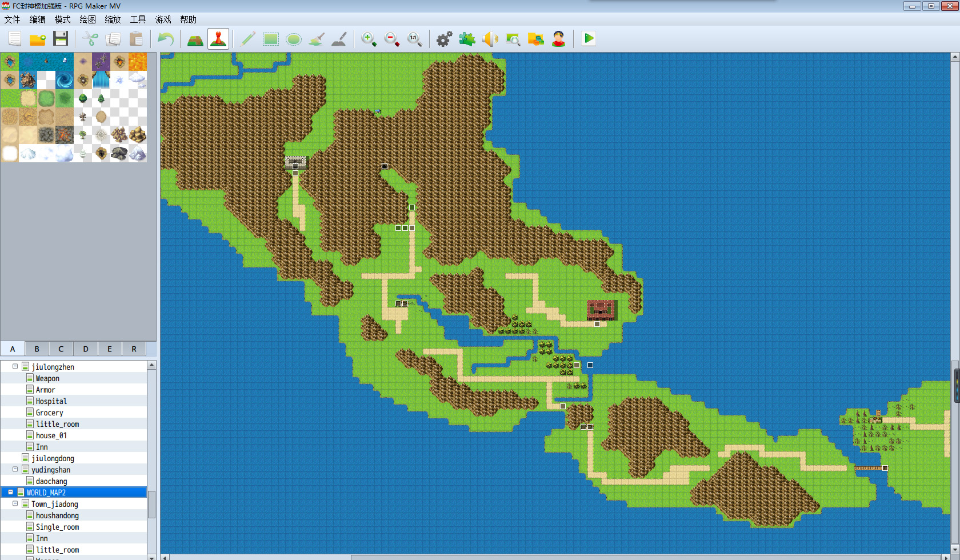The height and width of the screenshot is (560, 960).
Task: Pick the orange lava tile in palette
Action: 138,61
